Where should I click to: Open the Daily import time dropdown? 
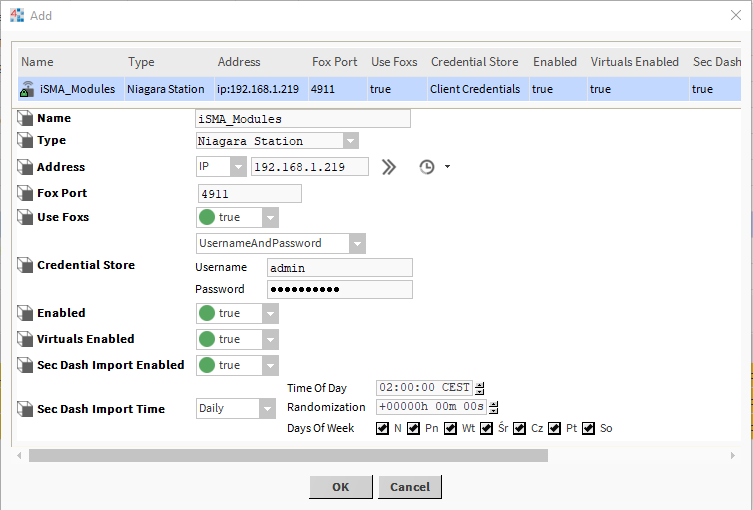click(x=267, y=408)
